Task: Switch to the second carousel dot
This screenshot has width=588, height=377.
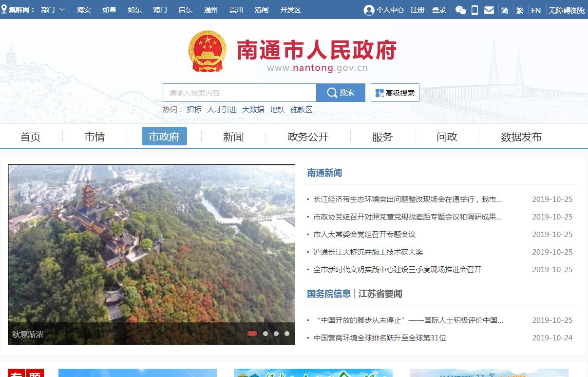Action: pyautogui.click(x=266, y=334)
